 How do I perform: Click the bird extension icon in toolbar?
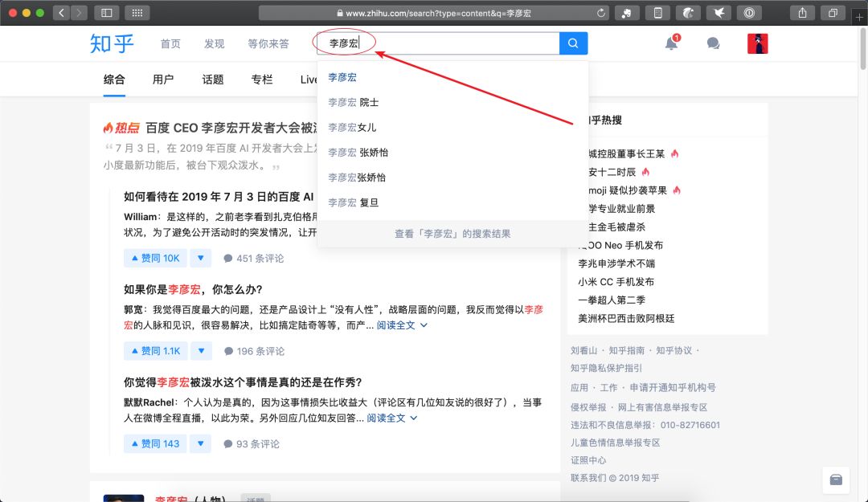coord(719,13)
